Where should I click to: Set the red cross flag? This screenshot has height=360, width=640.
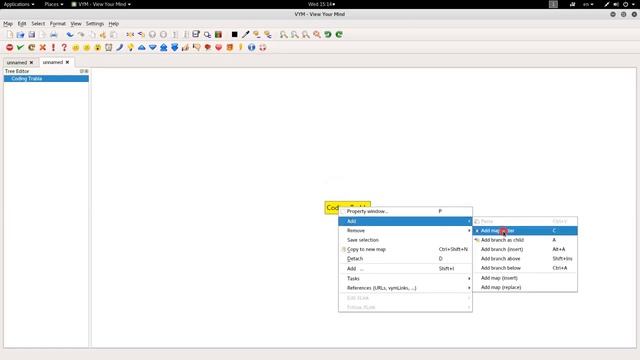42,47
